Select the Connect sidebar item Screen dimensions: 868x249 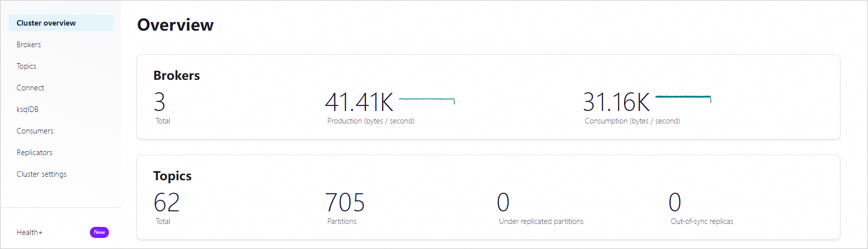(x=30, y=88)
